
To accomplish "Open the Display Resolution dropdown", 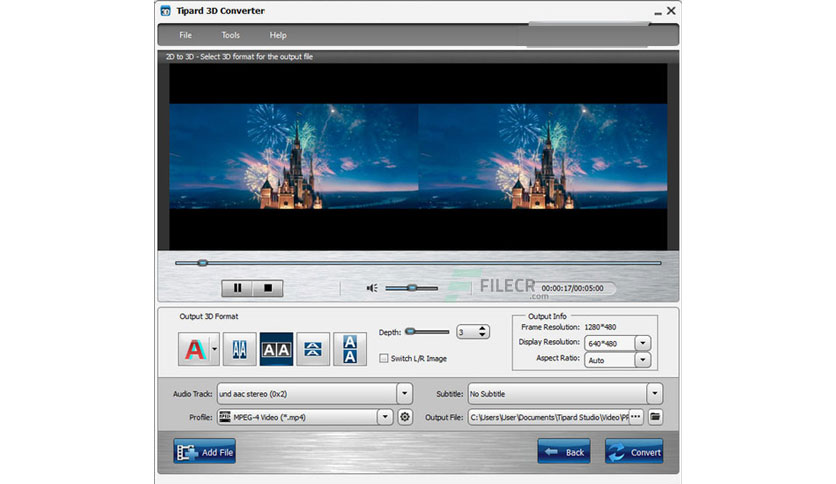I will click(642, 343).
